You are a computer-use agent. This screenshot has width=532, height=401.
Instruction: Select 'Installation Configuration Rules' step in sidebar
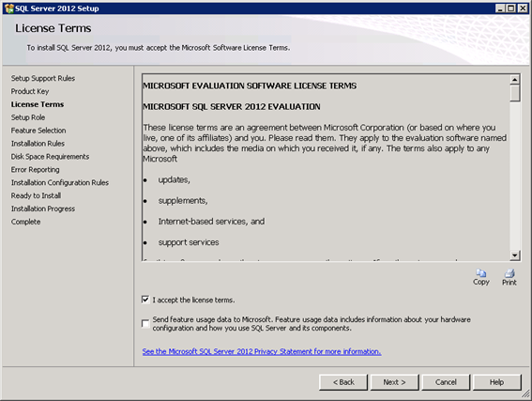coord(60,183)
